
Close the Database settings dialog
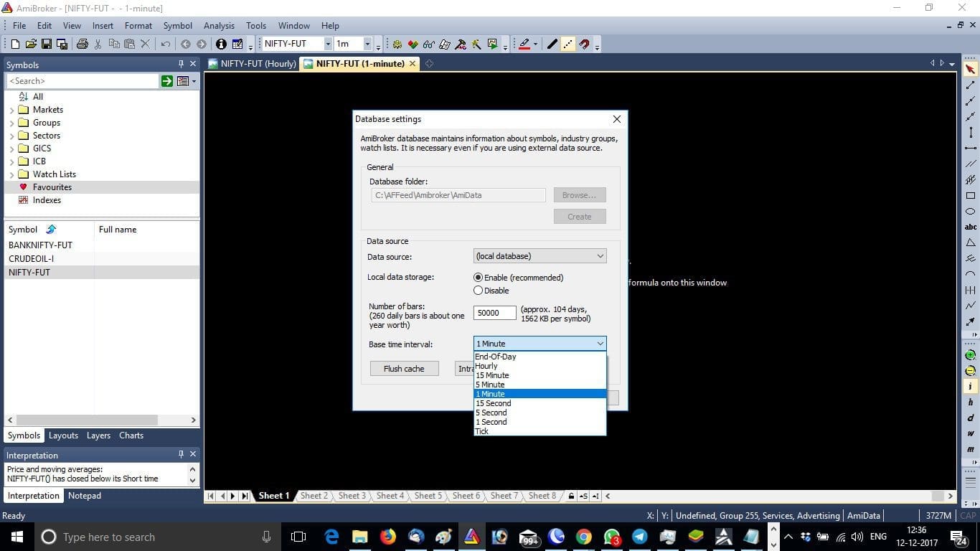point(616,119)
